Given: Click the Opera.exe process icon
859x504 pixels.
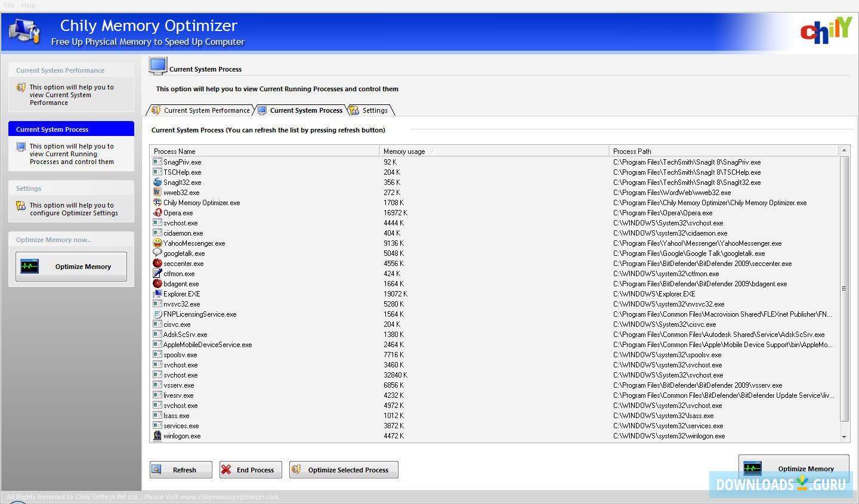Looking at the screenshot, I should [x=157, y=212].
